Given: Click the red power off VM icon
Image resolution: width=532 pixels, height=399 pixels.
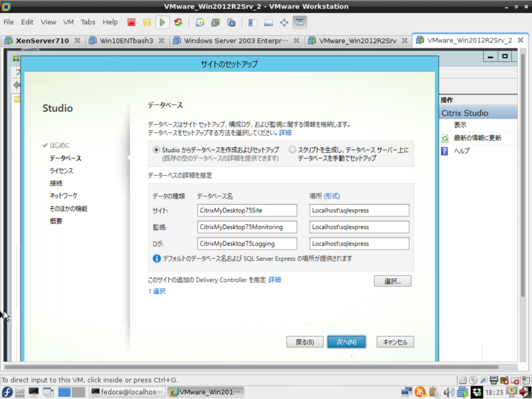Looking at the screenshot, I should coord(131,22).
